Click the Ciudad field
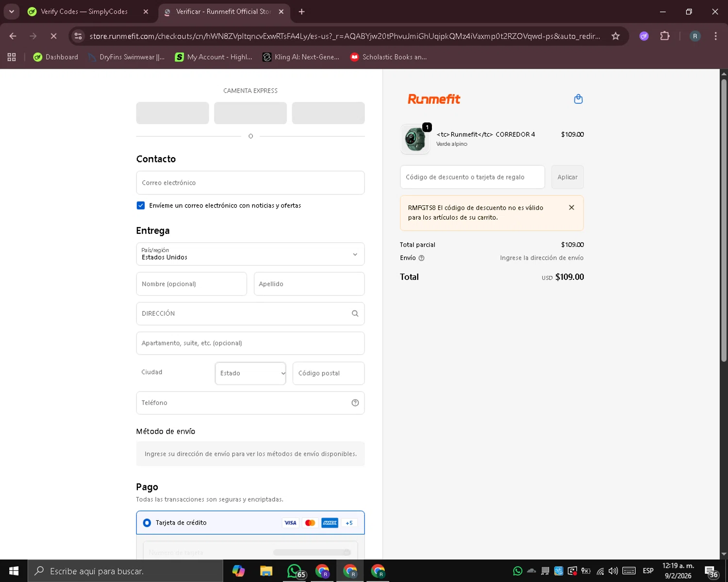 (x=172, y=372)
